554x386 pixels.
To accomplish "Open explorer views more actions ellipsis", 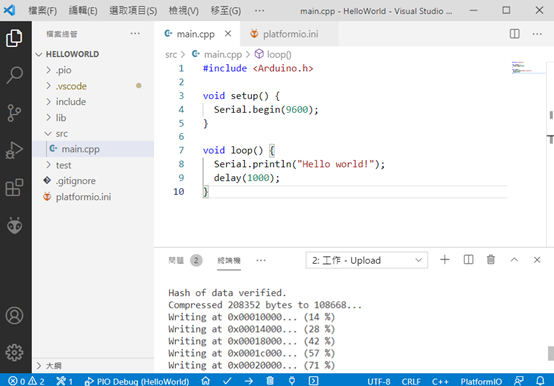I will click(x=135, y=34).
